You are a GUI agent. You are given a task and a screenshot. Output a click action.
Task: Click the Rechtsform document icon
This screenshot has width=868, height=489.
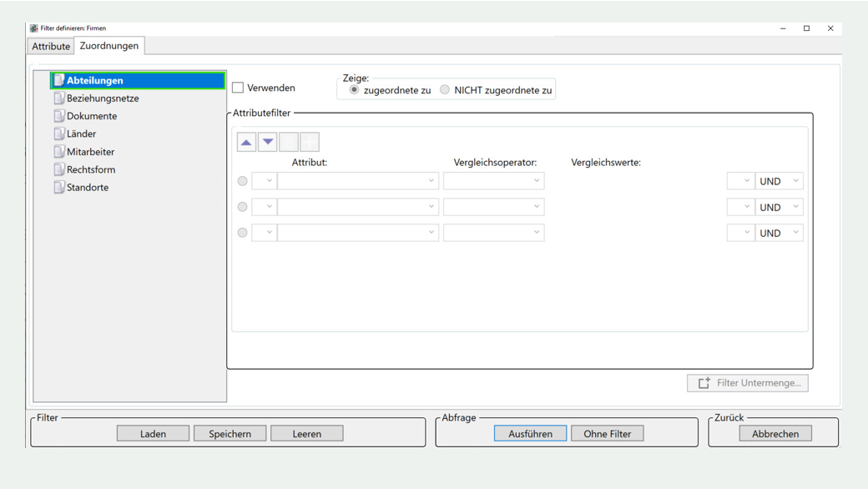pos(59,169)
